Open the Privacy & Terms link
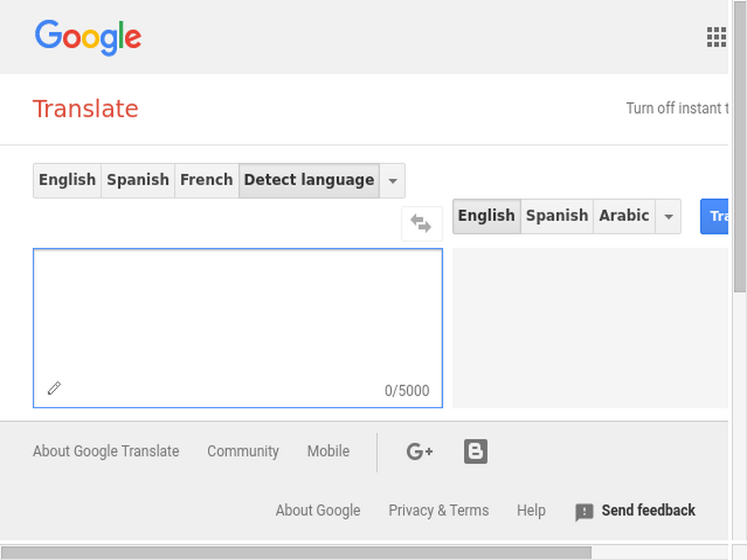 point(438,510)
